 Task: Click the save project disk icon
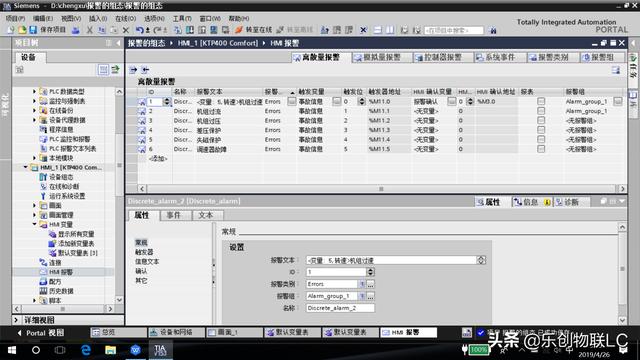point(33,30)
